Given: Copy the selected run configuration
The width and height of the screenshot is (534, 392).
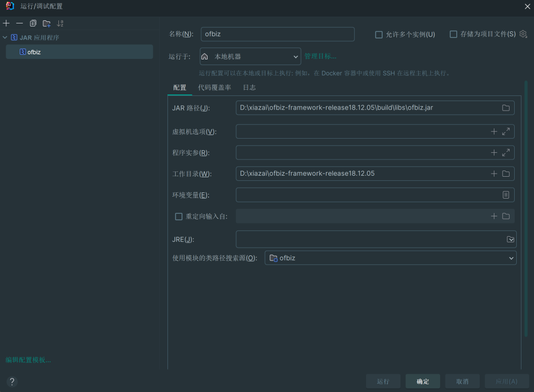Looking at the screenshot, I should tap(33, 23).
